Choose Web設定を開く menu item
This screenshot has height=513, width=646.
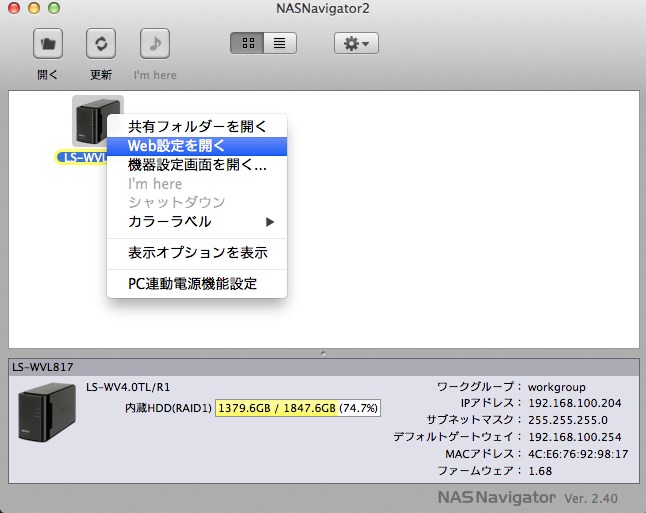[x=197, y=146]
